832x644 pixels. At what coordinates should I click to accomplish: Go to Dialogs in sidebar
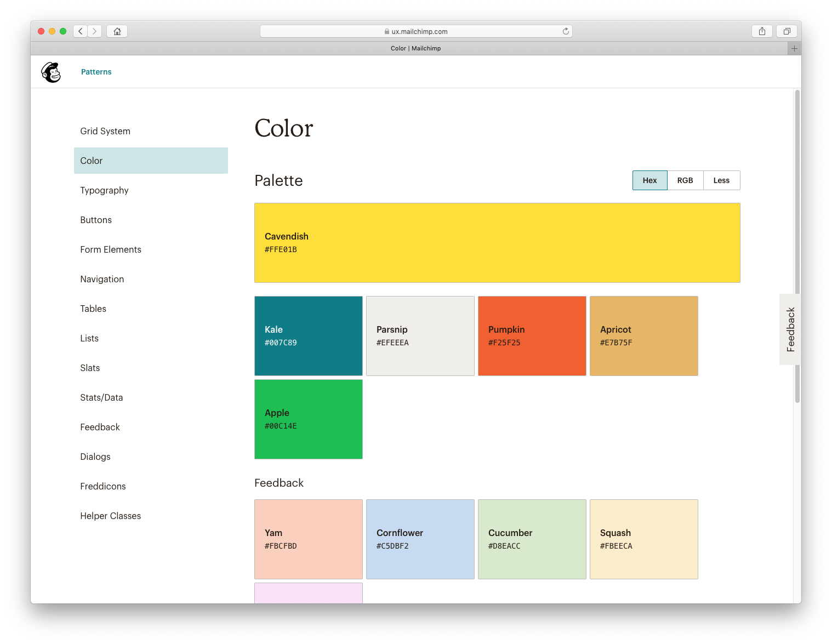coord(151,457)
